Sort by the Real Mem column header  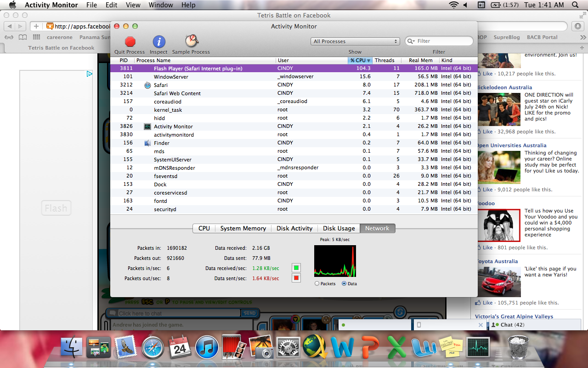click(420, 60)
